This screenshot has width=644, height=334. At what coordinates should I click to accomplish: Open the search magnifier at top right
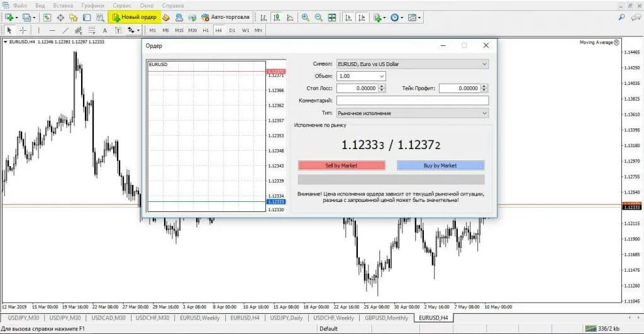pyautogui.click(x=621, y=17)
